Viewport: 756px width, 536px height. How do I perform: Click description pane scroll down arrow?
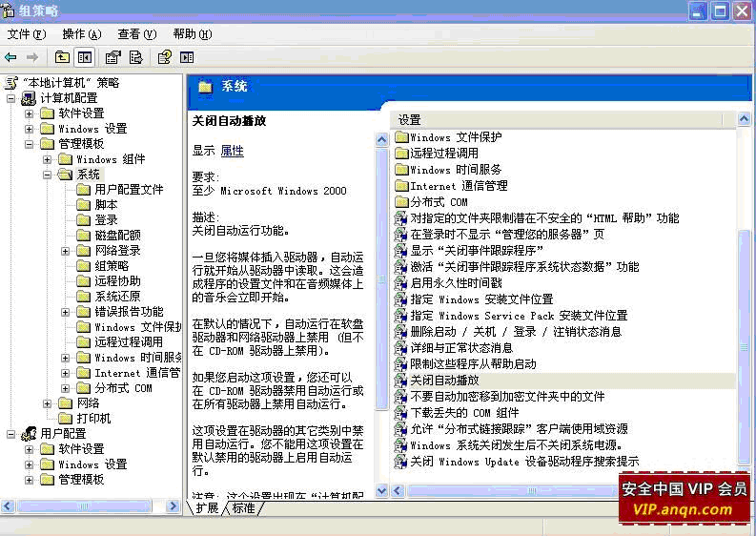pyautogui.click(x=382, y=490)
